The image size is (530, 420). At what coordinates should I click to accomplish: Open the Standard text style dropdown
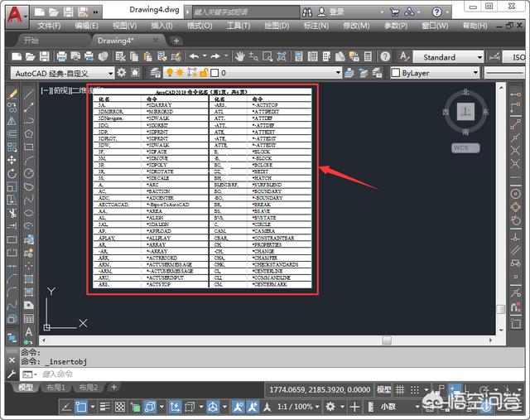click(x=449, y=57)
